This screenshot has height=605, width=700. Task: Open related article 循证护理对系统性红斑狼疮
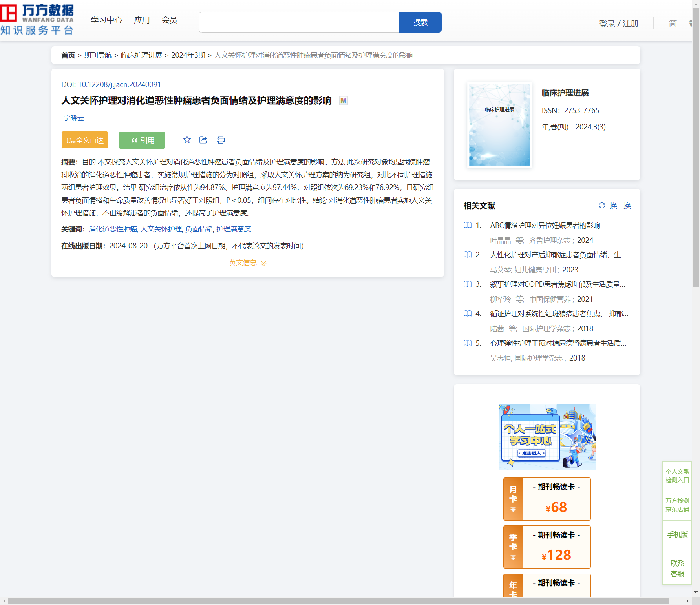[559, 313]
